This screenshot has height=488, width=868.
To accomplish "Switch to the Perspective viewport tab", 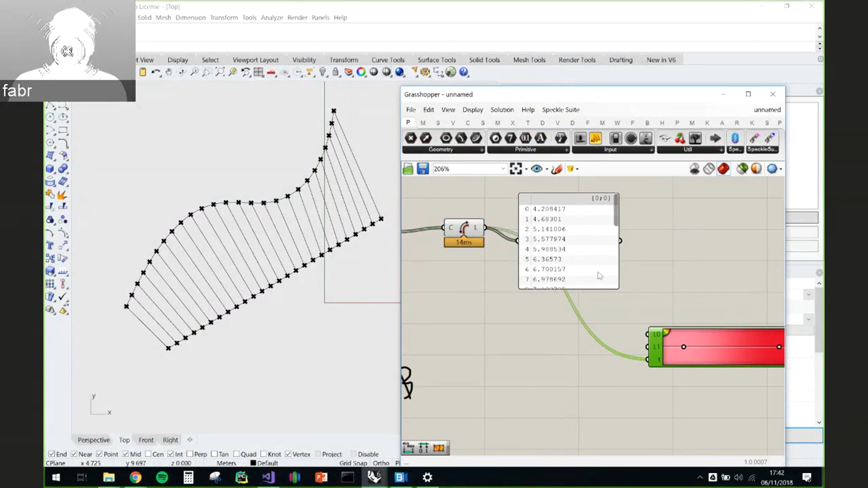I will 94,440.
